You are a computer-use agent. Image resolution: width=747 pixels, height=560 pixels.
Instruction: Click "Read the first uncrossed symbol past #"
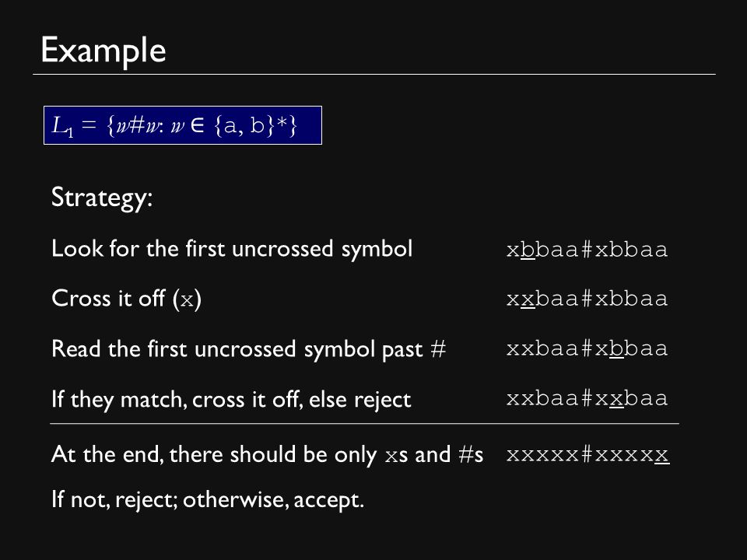[249, 349]
